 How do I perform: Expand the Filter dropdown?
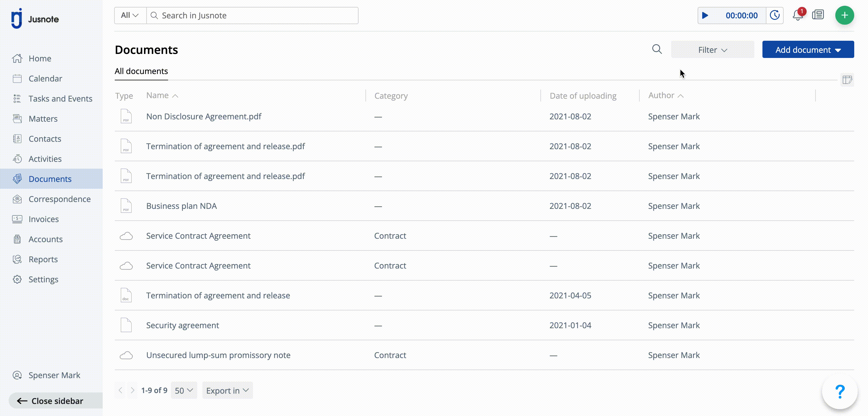(712, 50)
